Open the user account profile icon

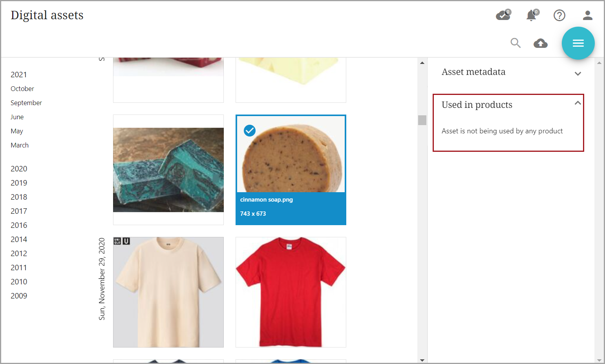pyautogui.click(x=587, y=15)
